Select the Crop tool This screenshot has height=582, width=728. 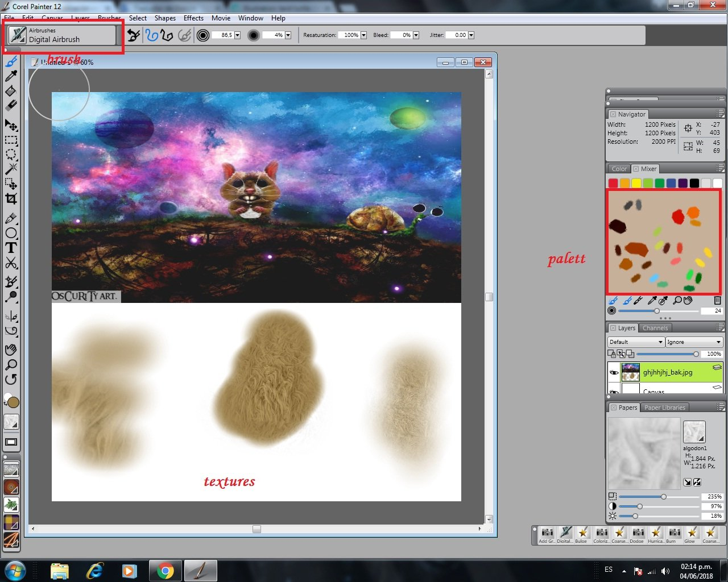point(11,199)
